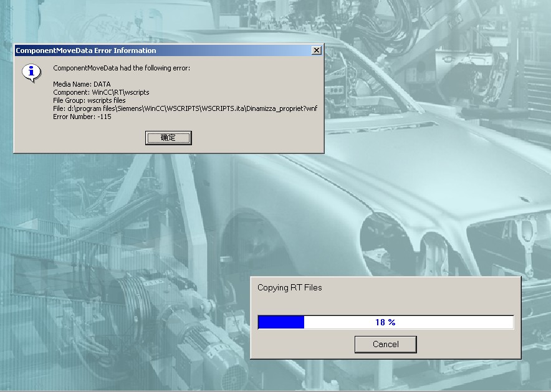Screen dimensions: 551x392
Task: Click the 'Media Name: DATA' line
Action: pyautogui.click(x=82, y=84)
